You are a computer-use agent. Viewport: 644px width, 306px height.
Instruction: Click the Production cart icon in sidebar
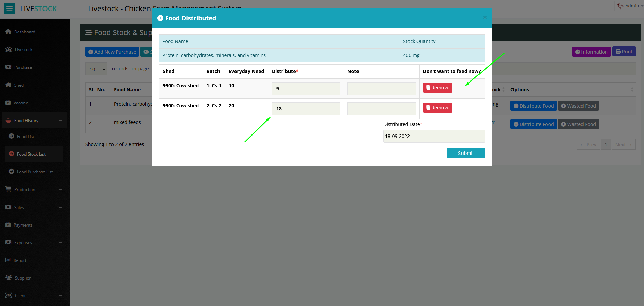point(8,189)
